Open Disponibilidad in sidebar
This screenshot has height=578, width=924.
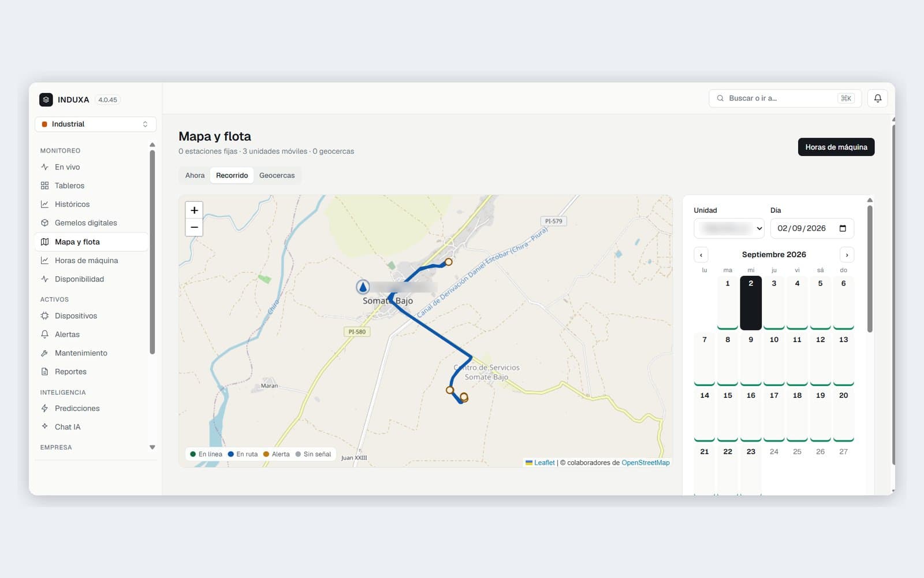click(91, 279)
